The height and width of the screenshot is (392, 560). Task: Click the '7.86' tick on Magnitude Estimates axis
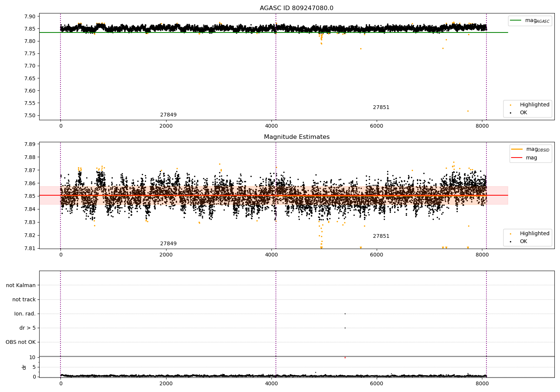pos(29,183)
